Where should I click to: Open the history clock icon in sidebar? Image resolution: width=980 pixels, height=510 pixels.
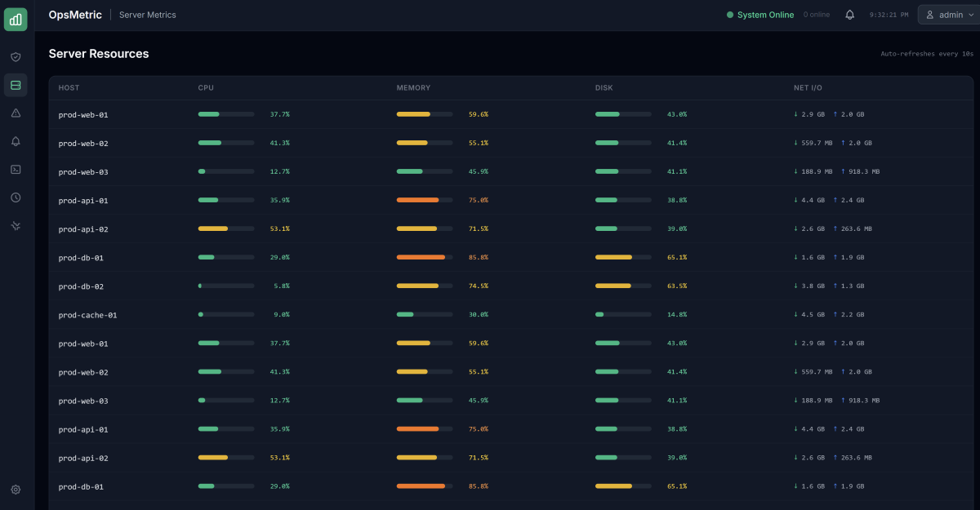click(x=16, y=197)
